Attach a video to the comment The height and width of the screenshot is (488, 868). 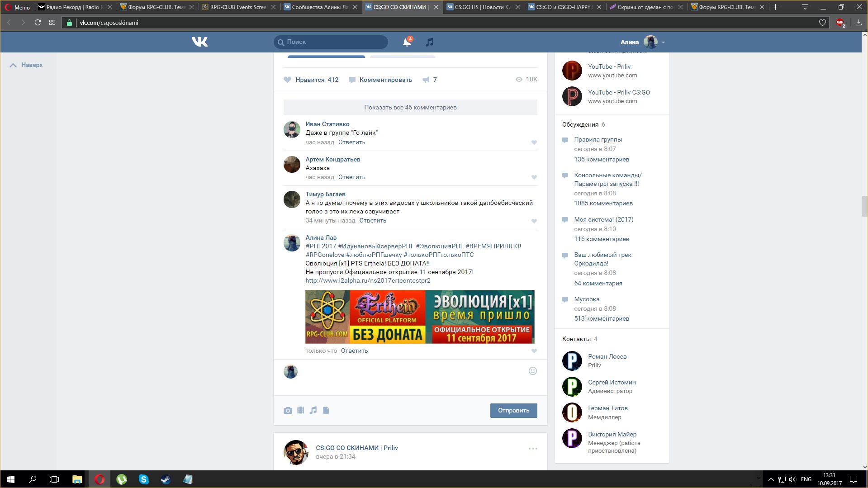click(301, 411)
